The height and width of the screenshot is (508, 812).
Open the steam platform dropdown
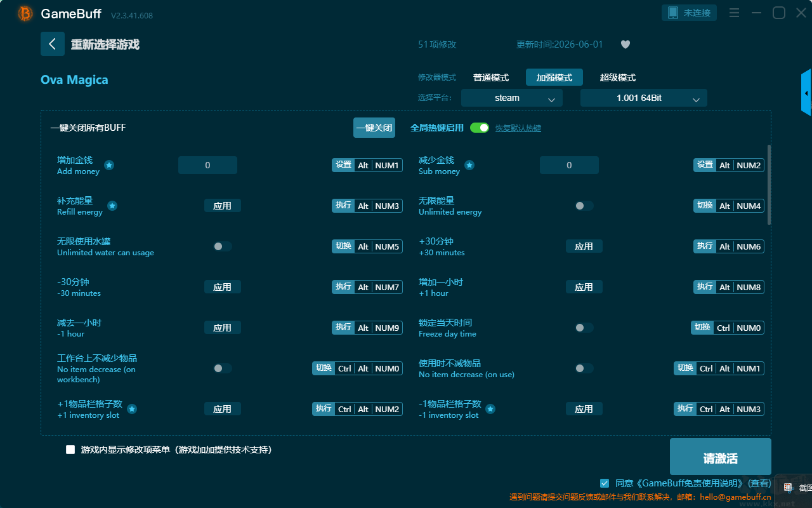click(512, 98)
